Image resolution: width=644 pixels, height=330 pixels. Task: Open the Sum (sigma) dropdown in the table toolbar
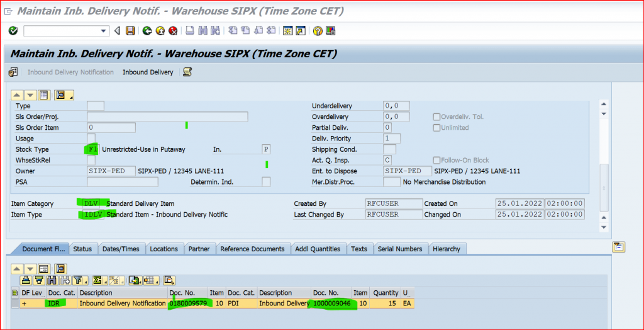[x=99, y=281]
